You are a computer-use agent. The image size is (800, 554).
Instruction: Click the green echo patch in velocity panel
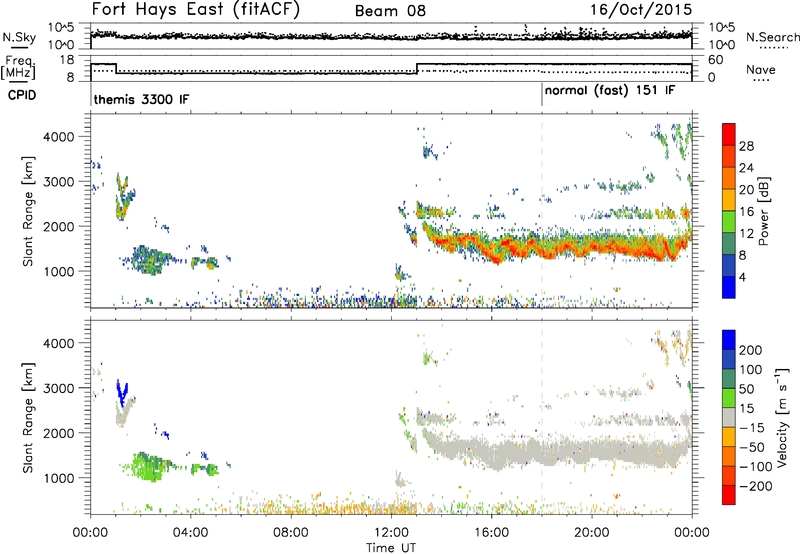coord(149,466)
